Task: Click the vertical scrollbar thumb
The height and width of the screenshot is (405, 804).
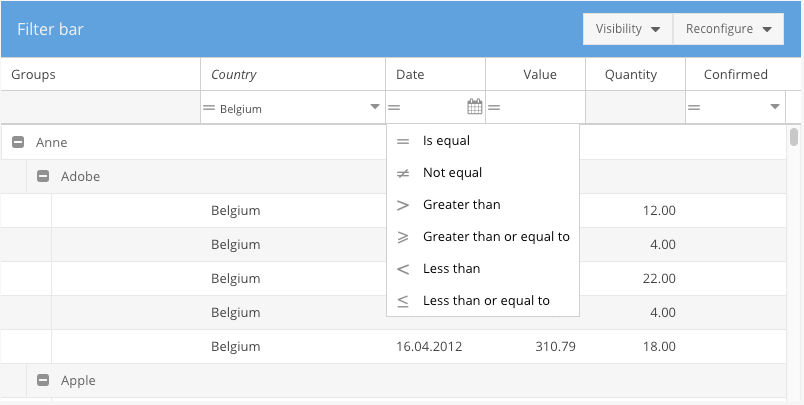Action: [794, 137]
